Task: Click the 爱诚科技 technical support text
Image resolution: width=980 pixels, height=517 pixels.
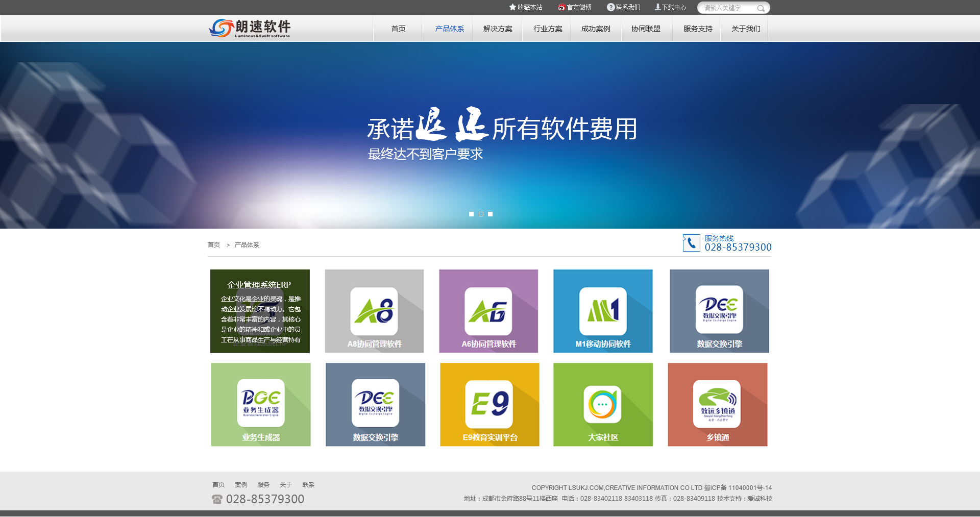Action: tap(760, 499)
